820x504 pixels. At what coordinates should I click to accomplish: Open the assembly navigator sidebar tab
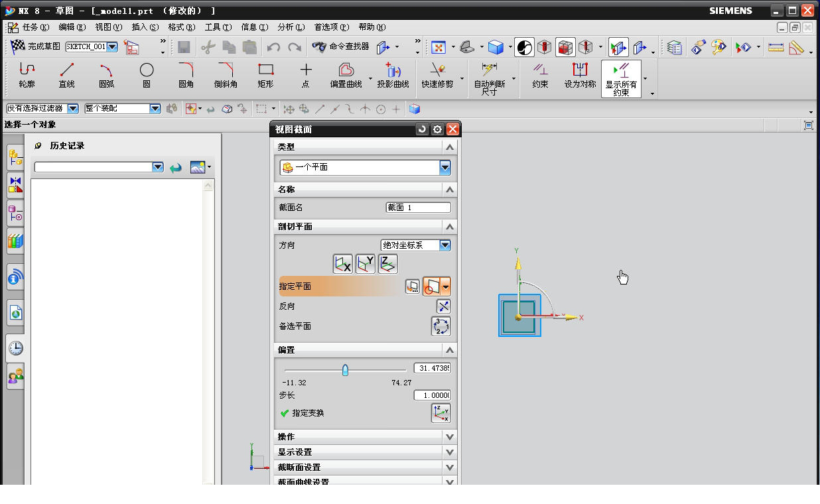15,158
